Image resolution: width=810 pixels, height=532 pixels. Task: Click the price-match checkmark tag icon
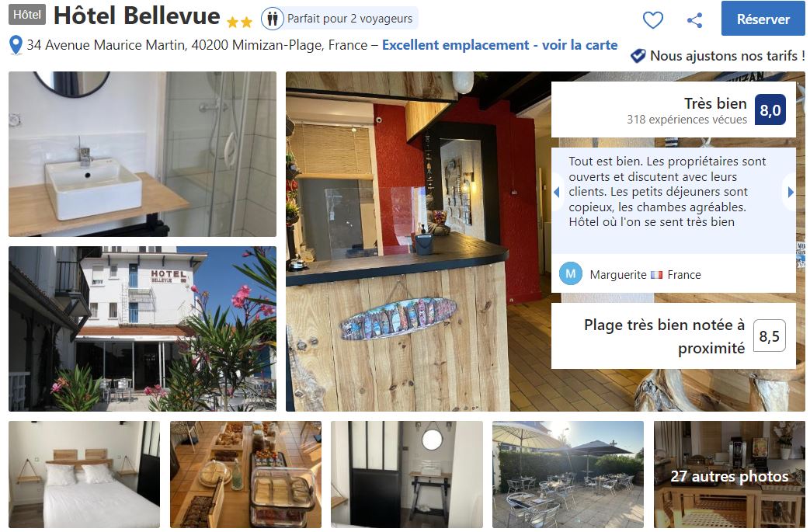point(638,56)
